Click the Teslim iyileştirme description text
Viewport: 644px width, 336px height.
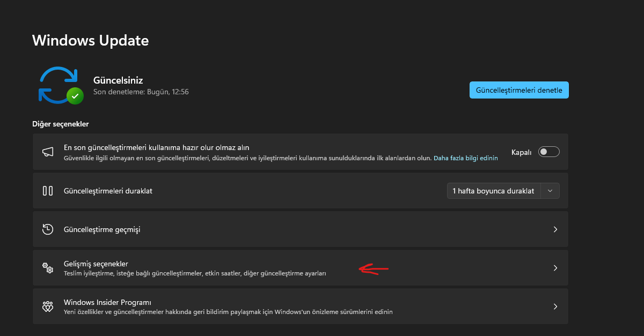[x=195, y=273]
